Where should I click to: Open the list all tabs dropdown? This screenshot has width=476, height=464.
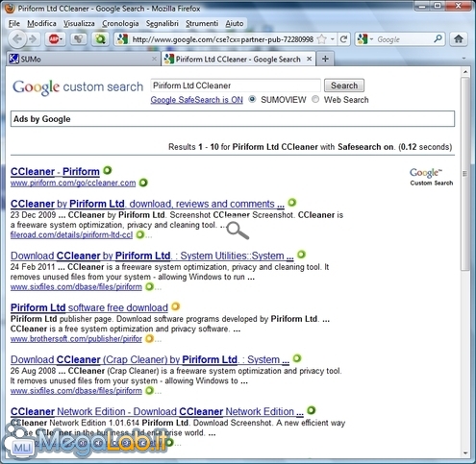[463, 59]
